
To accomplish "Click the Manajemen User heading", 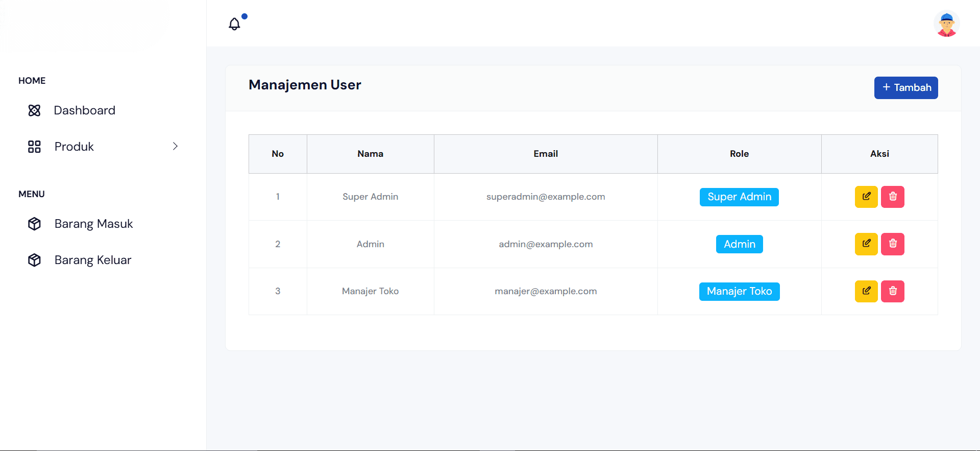I will [x=305, y=85].
